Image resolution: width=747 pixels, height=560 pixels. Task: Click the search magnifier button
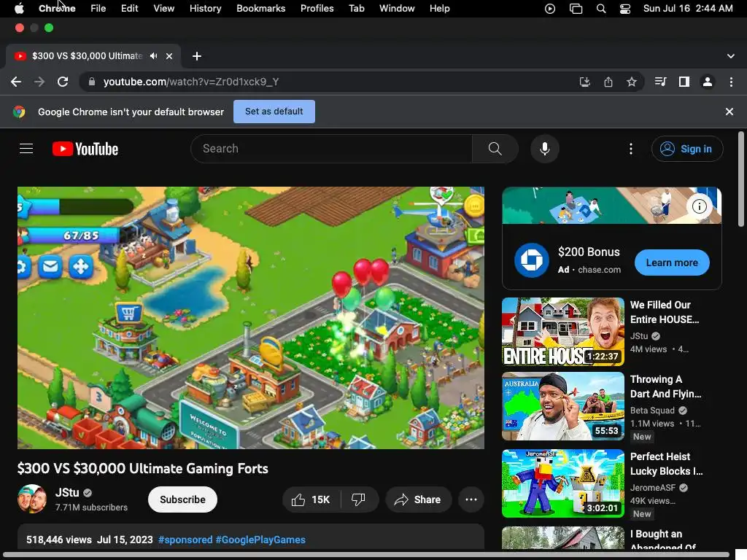coord(495,149)
